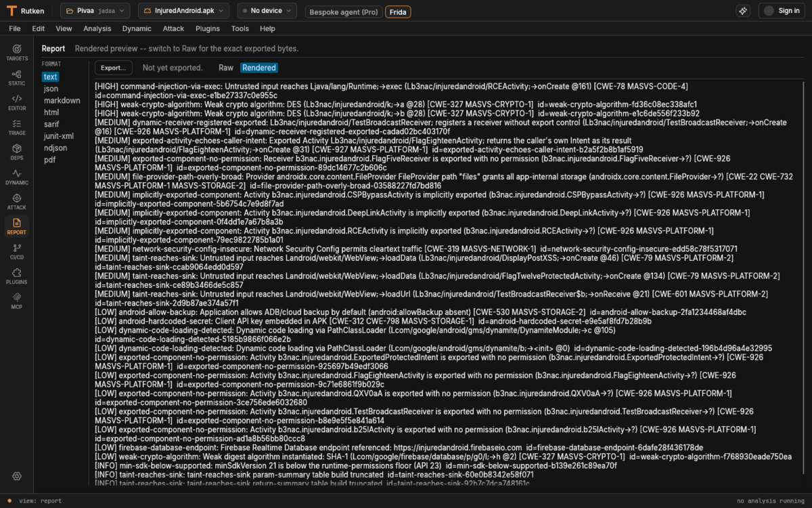
Task: Select ndjson report format
Action: coord(55,148)
